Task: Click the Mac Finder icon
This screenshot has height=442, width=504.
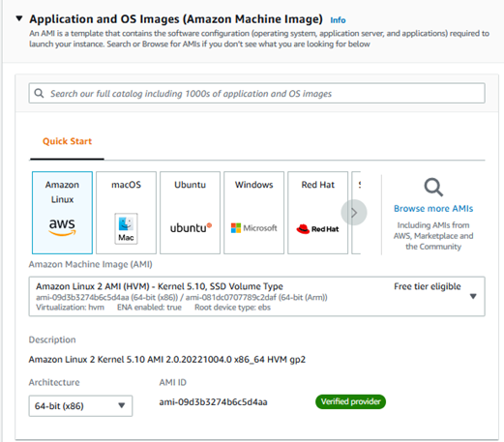Action: pyautogui.click(x=126, y=228)
